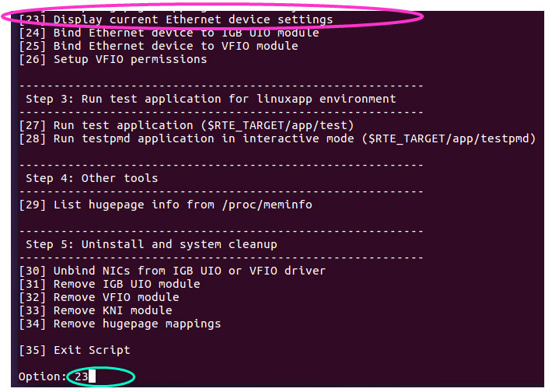Select the Remove VFIO module entry
This screenshot has height=392, width=545.
pos(116,297)
